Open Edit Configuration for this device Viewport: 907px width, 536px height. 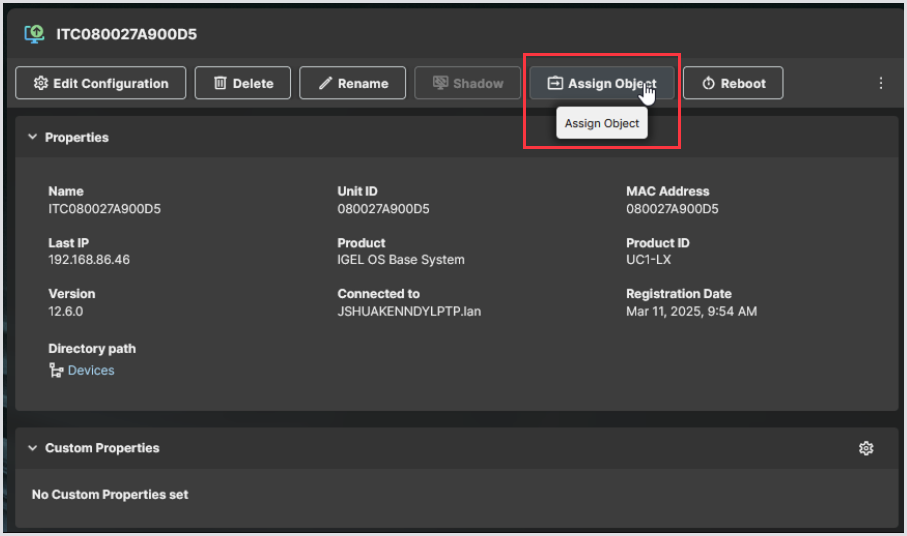coord(101,84)
